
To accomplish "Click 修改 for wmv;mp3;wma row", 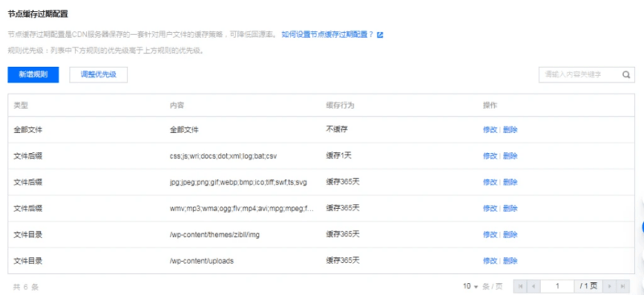I will tap(490, 209).
